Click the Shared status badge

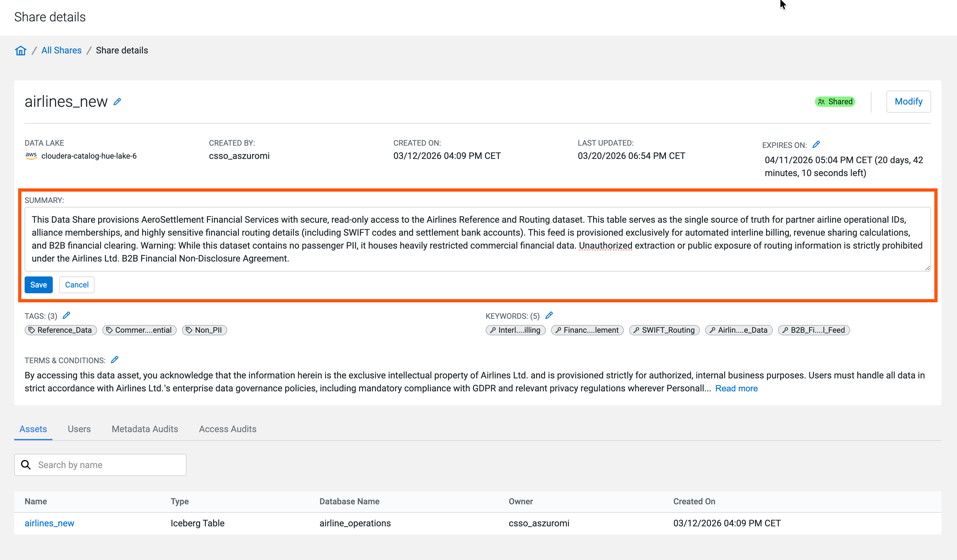tap(835, 102)
